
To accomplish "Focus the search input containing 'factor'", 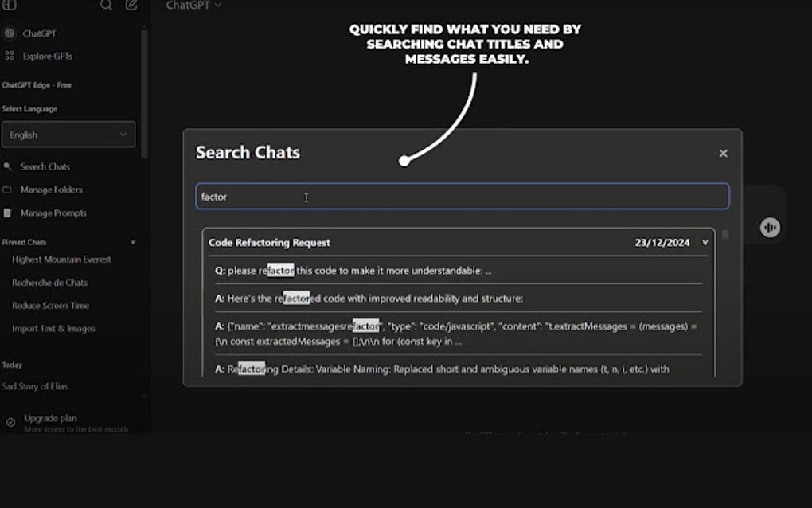I will [463, 196].
